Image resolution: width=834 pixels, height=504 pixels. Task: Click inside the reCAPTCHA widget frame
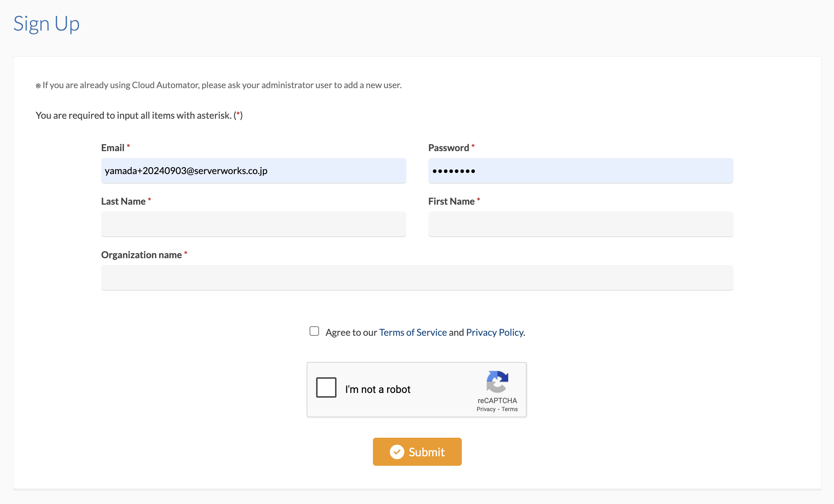click(x=417, y=389)
